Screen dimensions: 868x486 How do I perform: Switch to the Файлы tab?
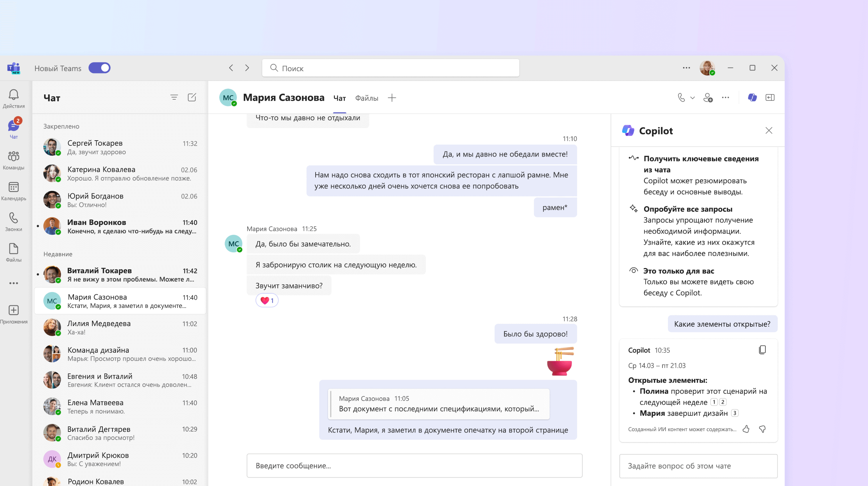pos(367,98)
